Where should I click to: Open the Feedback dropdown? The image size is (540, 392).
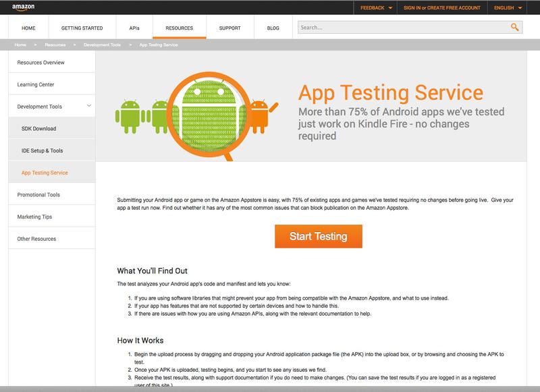click(376, 7)
